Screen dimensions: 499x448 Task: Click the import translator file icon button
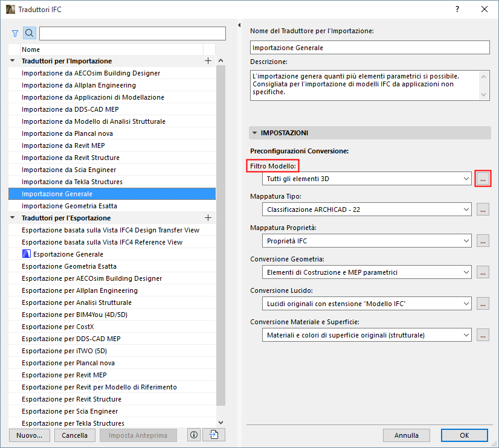click(214, 435)
